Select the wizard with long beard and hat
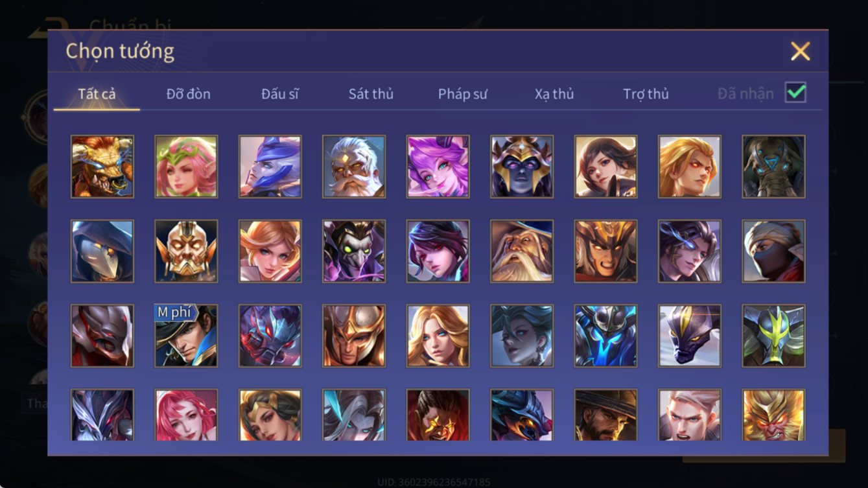868x488 pixels. (522, 251)
